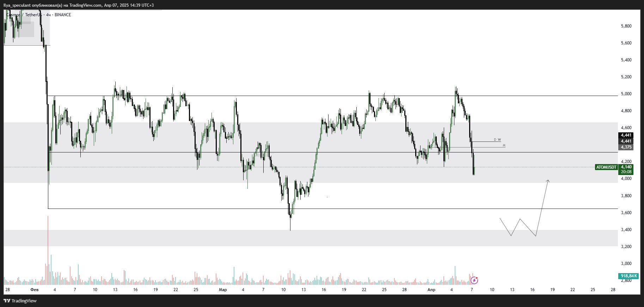
Task: Click the 'M' monthly level label
Action: (x=504, y=145)
